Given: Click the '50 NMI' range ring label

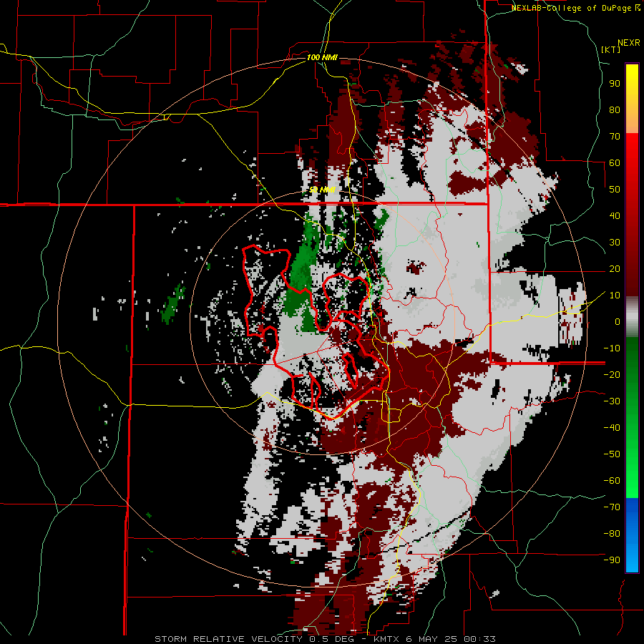Looking at the screenshot, I should coord(323,190).
